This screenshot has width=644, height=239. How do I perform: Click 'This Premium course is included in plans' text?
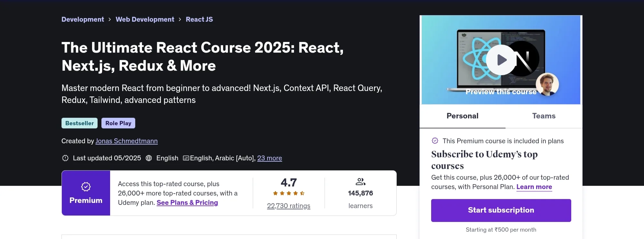point(503,141)
